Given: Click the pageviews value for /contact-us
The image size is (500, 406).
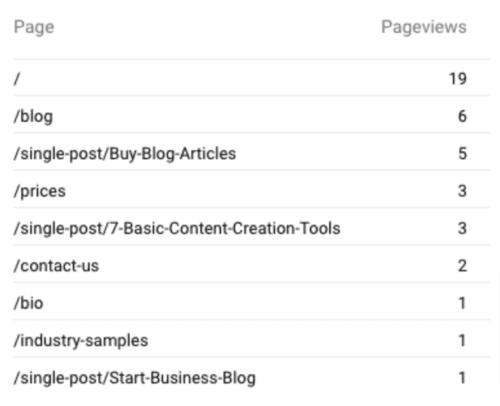Looking at the screenshot, I should pos(462,266).
